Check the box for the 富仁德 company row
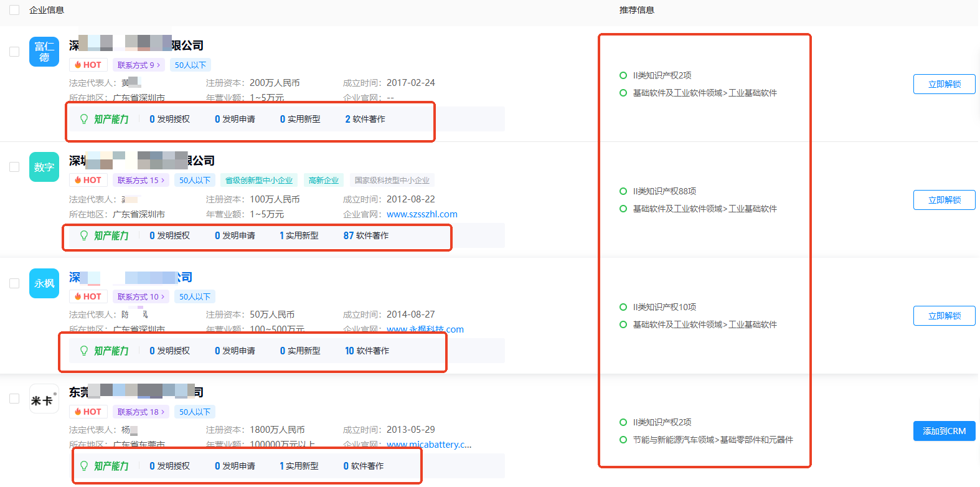 (14, 52)
